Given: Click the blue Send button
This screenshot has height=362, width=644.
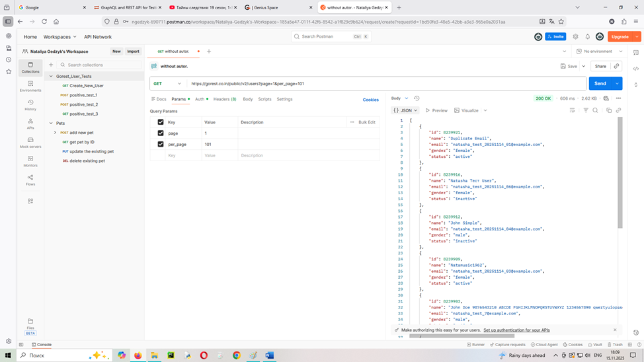Looking at the screenshot, I should point(600,84).
